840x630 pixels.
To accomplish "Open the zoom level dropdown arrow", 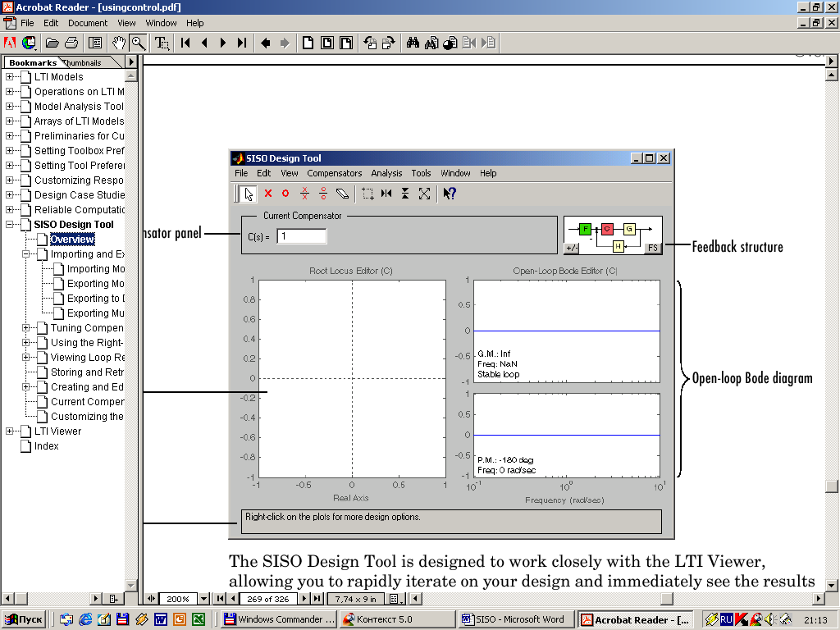I will tap(203, 599).
